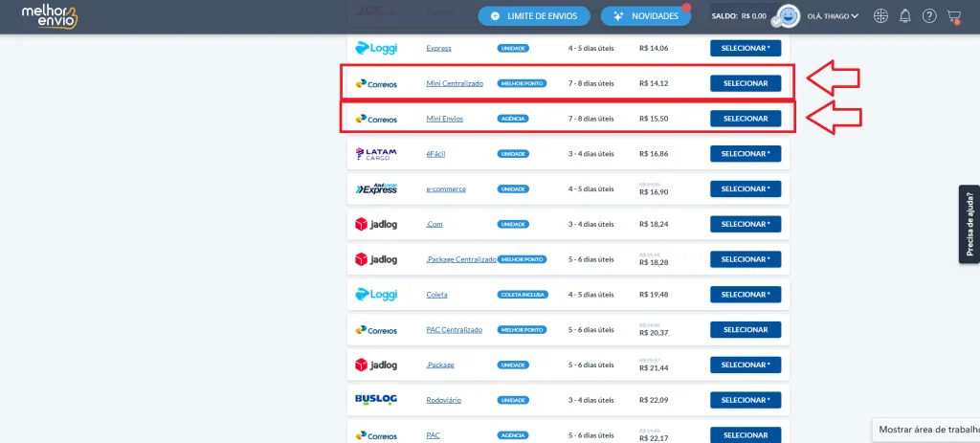Viewport: 980px width, 443px height.
Task: Select Azul e-commerce shipping
Action: pyautogui.click(x=746, y=188)
